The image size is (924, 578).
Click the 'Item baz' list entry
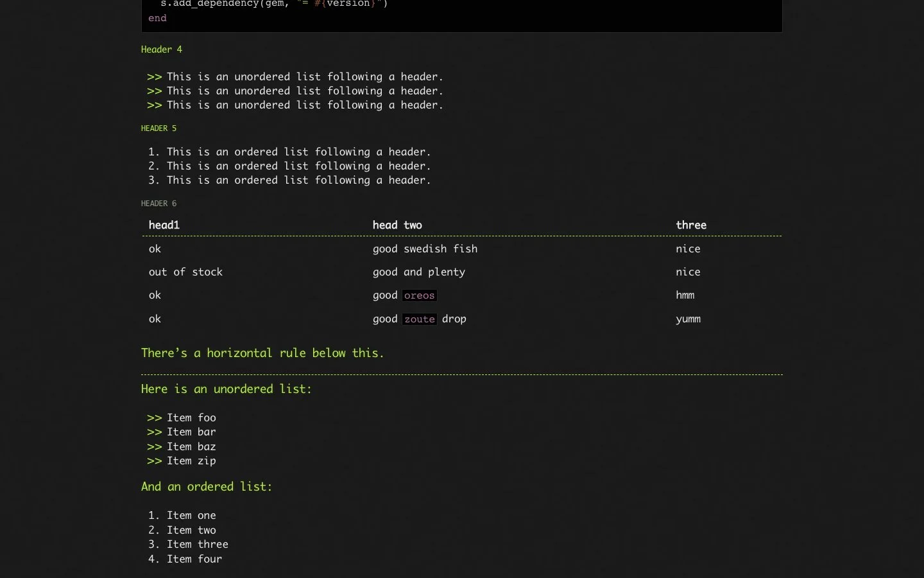click(x=191, y=447)
